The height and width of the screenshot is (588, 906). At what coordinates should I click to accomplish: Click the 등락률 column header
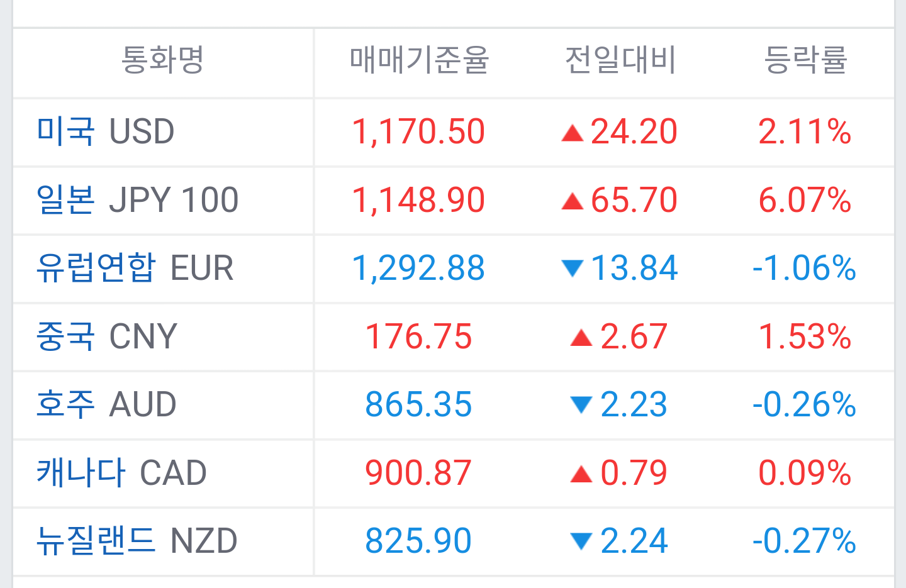pos(805,60)
